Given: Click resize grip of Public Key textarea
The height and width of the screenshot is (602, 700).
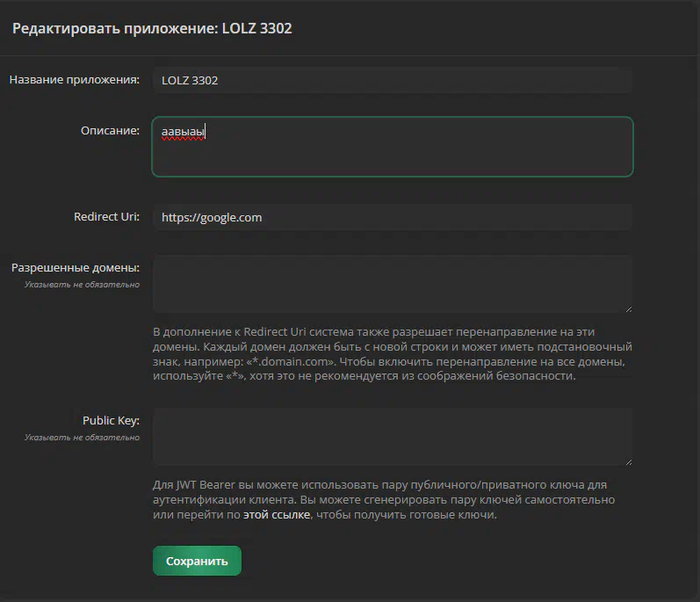Looking at the screenshot, I should coord(628,461).
